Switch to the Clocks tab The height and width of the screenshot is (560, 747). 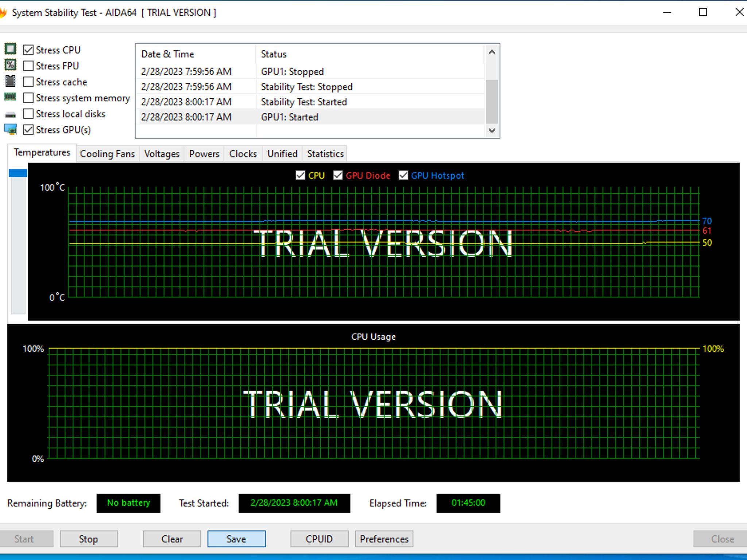coord(243,154)
